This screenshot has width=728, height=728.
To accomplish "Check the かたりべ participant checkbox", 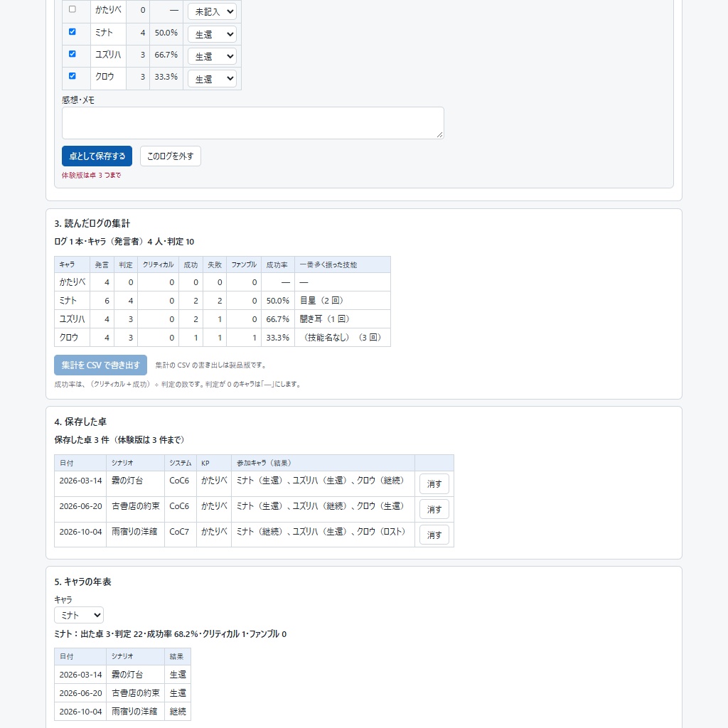I will (x=72, y=9).
